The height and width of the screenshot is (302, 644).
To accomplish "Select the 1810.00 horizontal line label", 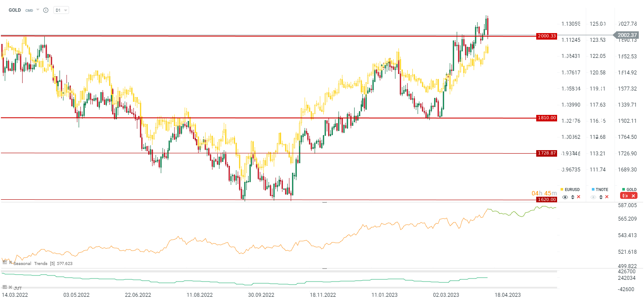I will point(547,118).
